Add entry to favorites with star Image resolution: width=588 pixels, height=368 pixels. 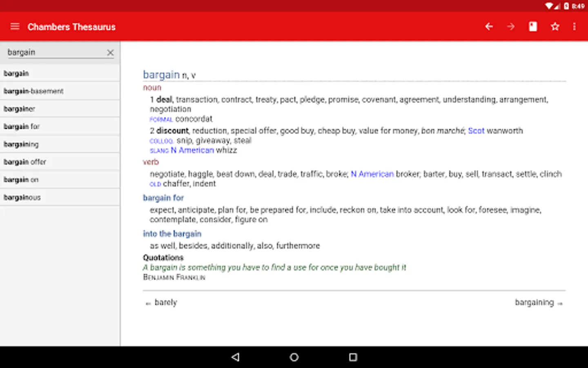coord(555,27)
